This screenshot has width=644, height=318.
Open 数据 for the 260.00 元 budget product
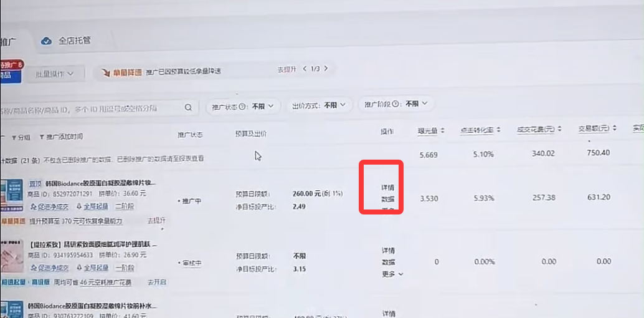pos(388,200)
